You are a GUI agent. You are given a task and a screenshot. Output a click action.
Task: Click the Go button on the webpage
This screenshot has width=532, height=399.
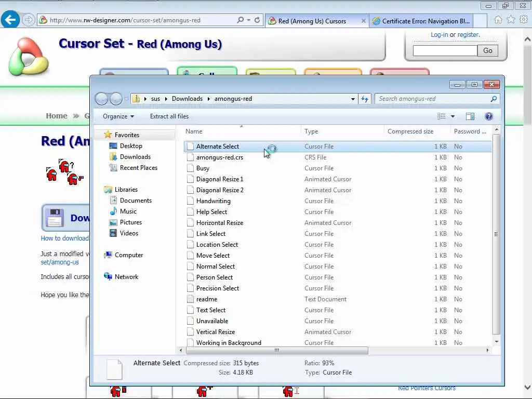point(487,50)
